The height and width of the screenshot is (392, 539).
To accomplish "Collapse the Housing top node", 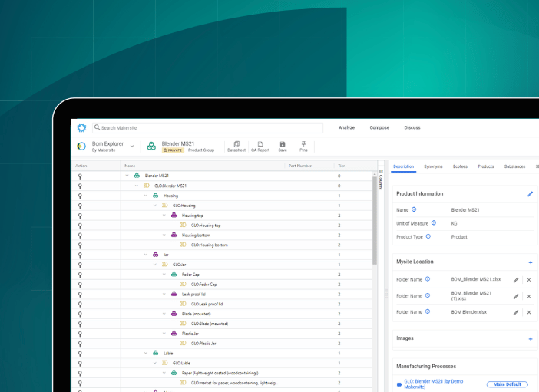I will (164, 216).
